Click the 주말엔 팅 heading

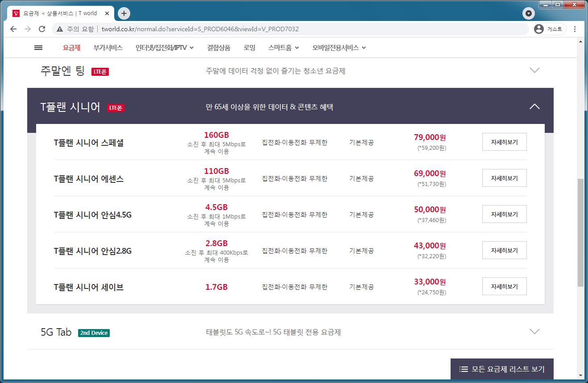point(62,71)
